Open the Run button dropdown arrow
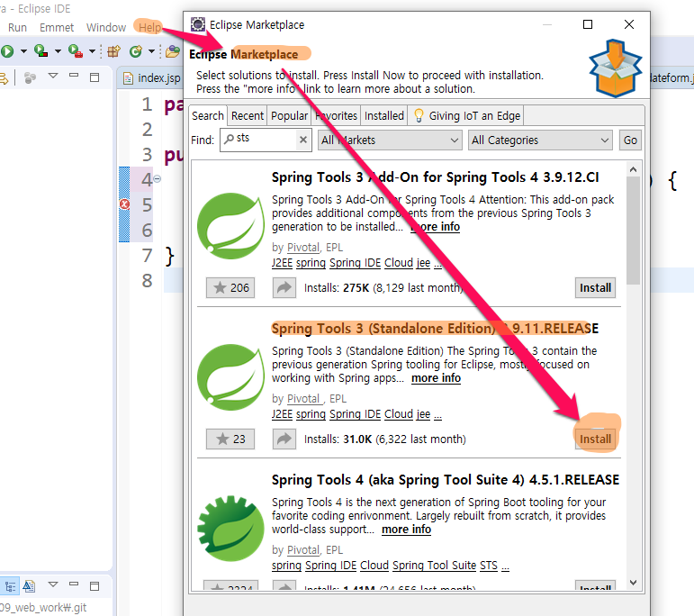This screenshot has width=694, height=616. click(23, 51)
